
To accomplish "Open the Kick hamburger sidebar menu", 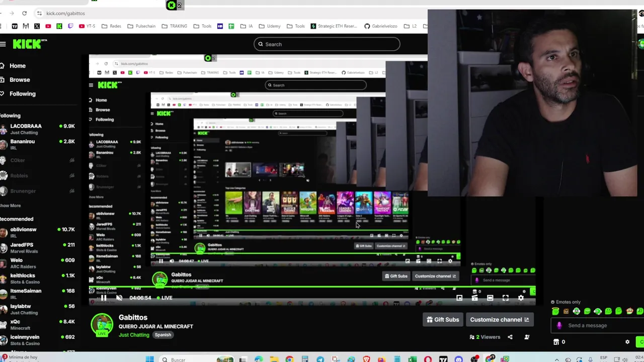I will 3,44.
